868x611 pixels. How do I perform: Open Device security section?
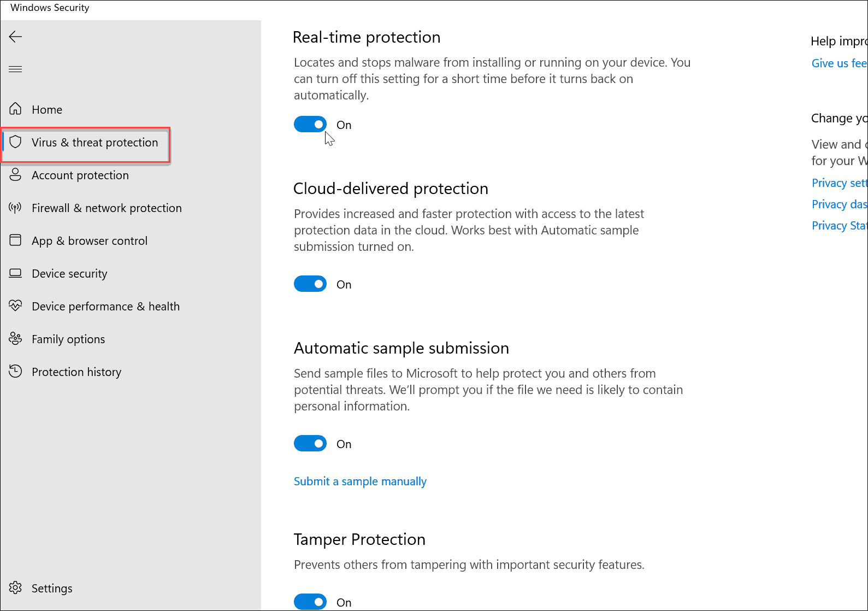pos(69,273)
